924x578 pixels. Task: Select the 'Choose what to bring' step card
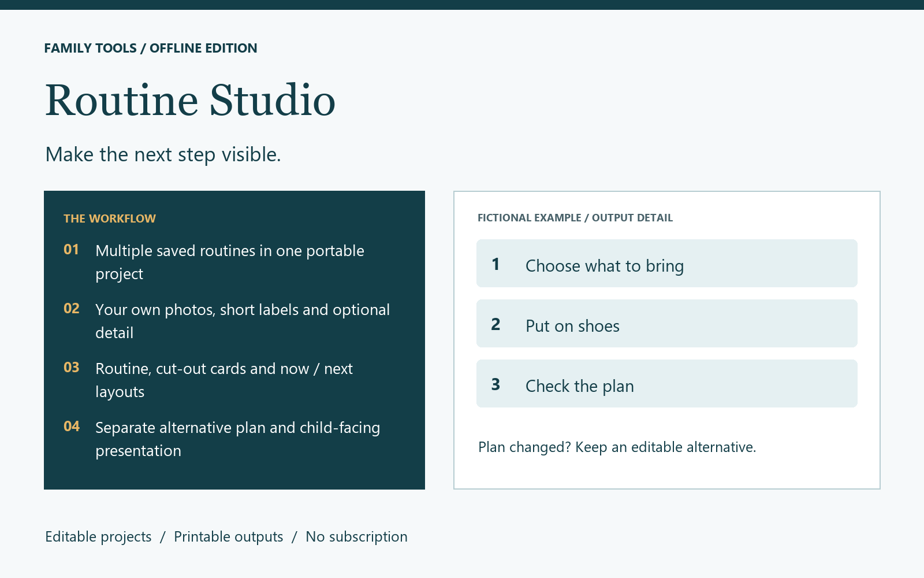667,264
